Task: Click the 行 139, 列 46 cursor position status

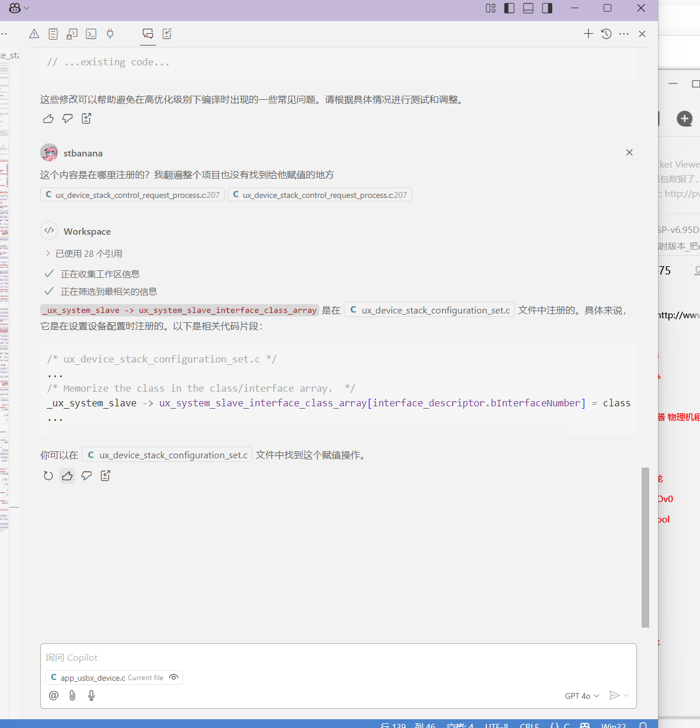Action: [408, 725]
